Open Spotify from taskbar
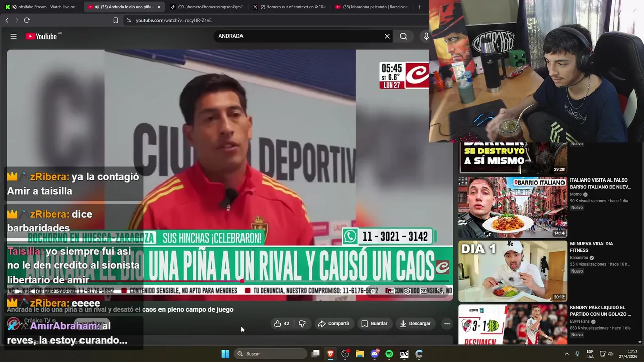644x362 pixels. click(x=389, y=354)
